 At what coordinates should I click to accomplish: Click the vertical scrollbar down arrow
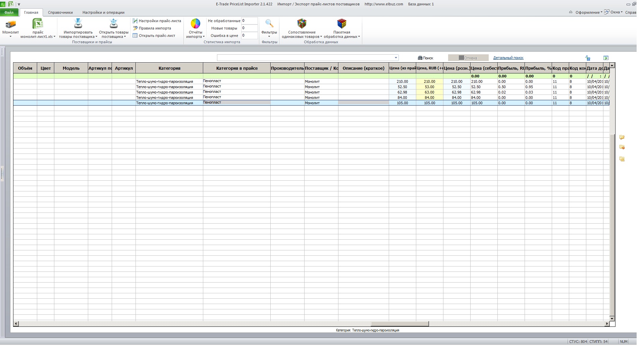point(612,318)
